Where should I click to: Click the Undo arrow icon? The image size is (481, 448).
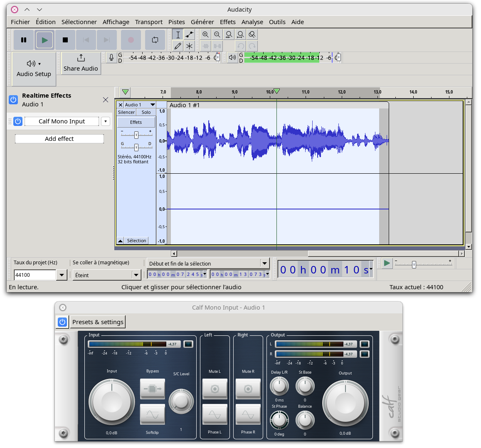tap(240, 46)
